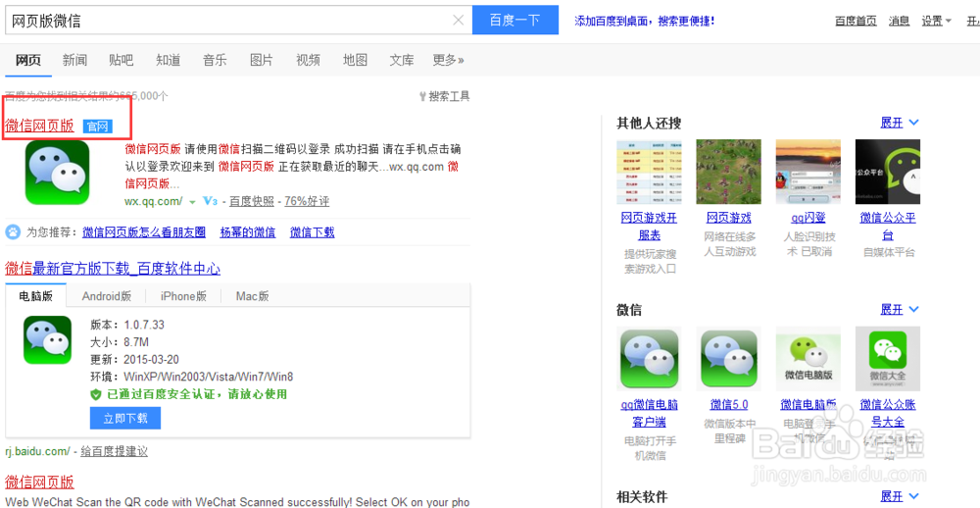Open the 消息 link
This screenshot has width=980, height=508.
click(899, 21)
